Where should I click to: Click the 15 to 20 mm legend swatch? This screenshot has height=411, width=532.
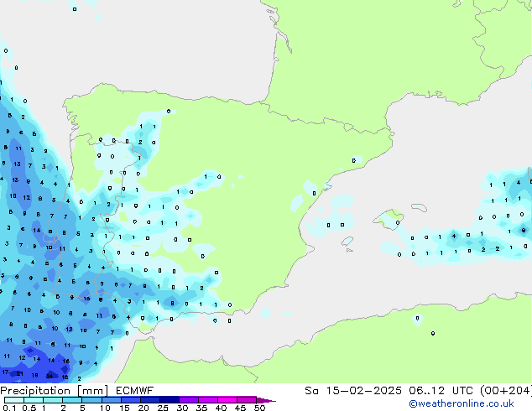pos(130,400)
